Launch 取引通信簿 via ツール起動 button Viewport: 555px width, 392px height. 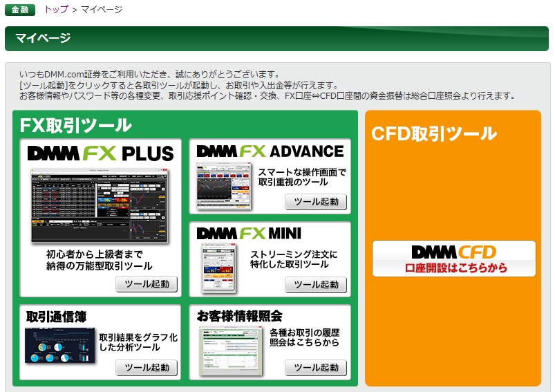pyautogui.click(x=147, y=368)
